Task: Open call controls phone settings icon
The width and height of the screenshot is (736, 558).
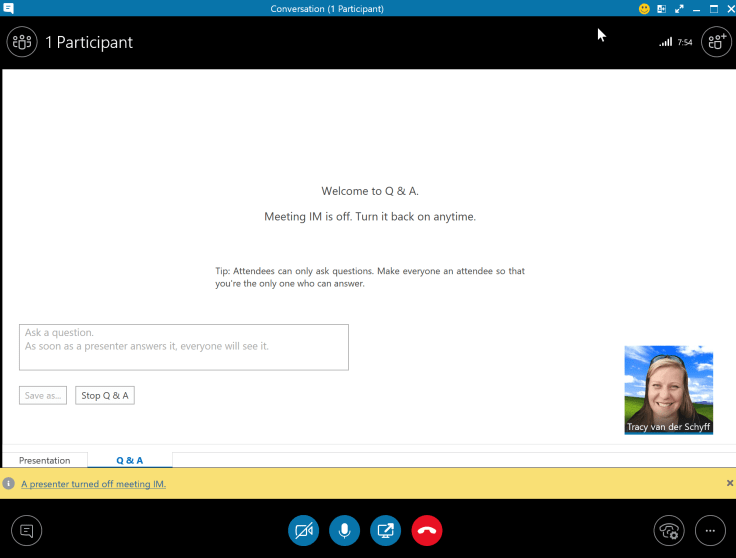Action: 669,530
